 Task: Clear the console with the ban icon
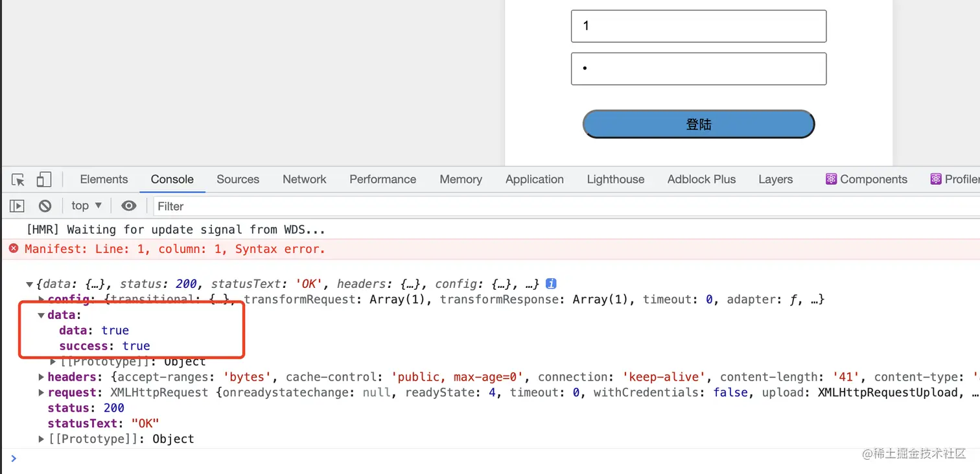click(45, 206)
